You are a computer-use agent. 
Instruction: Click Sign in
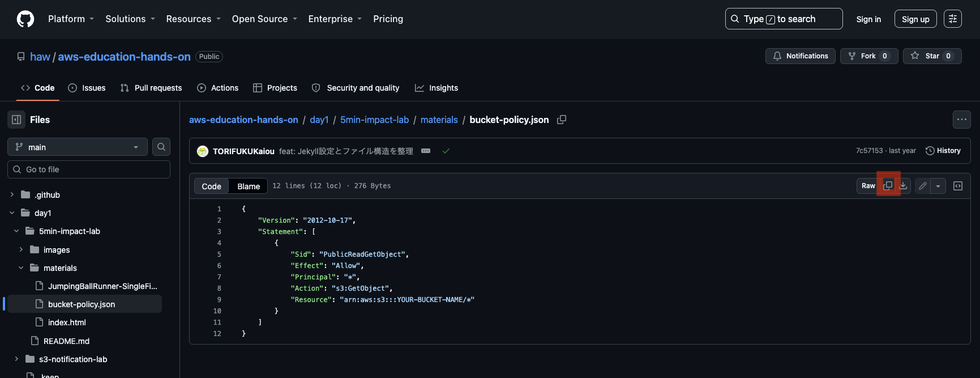pos(868,19)
